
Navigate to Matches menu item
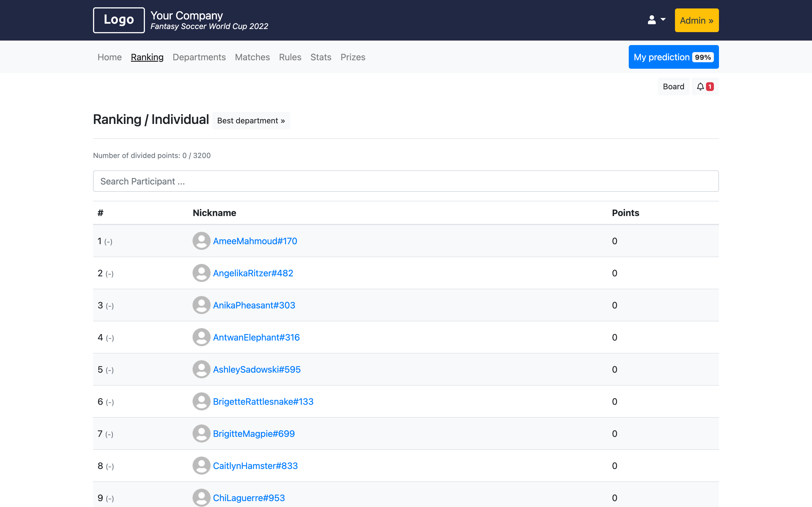tap(252, 57)
